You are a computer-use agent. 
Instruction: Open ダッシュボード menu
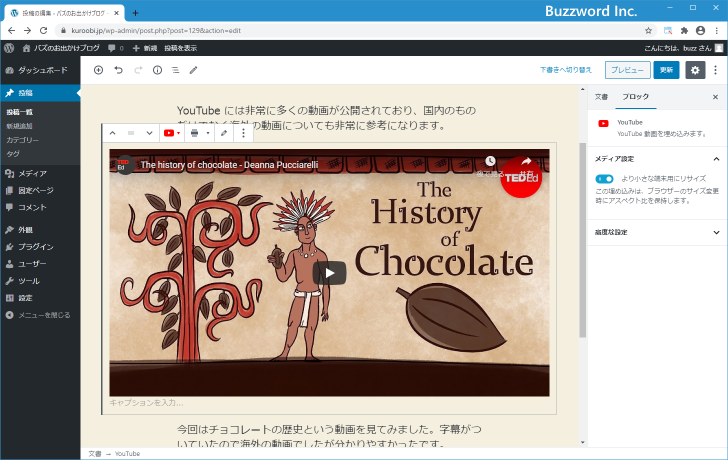click(40, 70)
